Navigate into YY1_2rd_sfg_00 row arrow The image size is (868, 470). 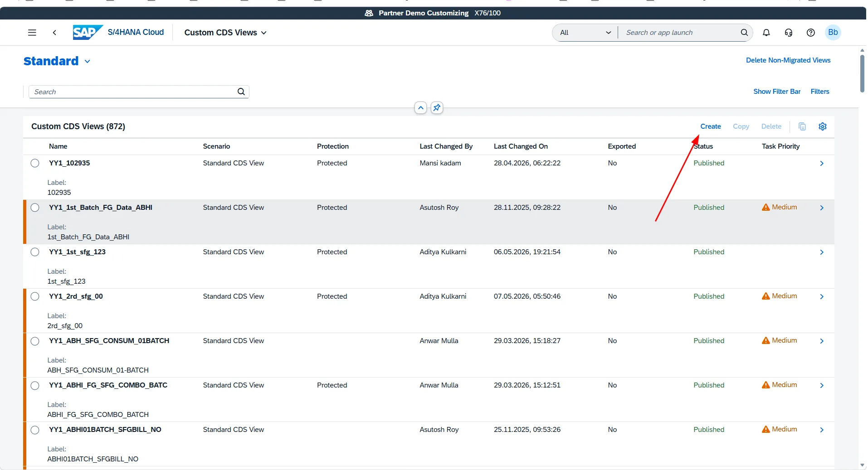(x=822, y=297)
